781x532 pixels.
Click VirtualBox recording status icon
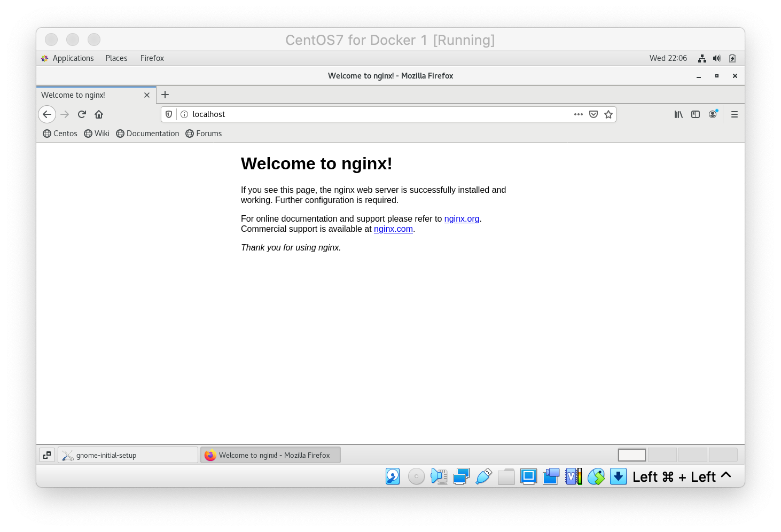pyautogui.click(x=551, y=476)
